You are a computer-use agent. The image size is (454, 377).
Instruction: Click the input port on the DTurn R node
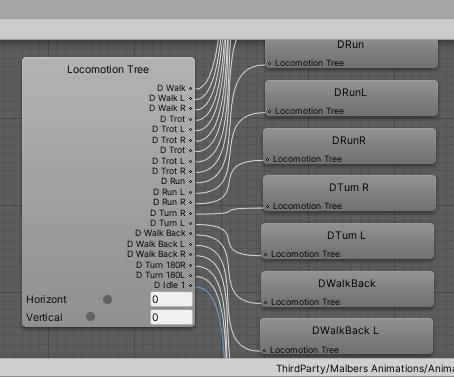267,206
